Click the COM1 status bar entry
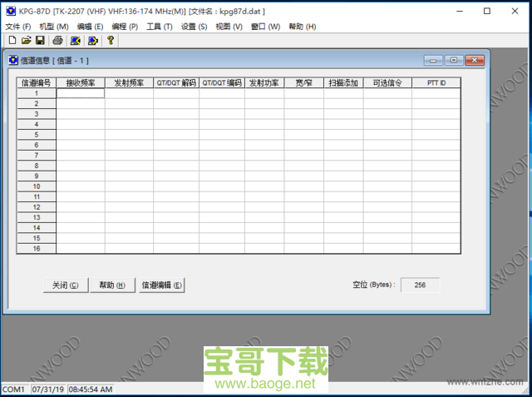The image size is (532, 397). 14,390
